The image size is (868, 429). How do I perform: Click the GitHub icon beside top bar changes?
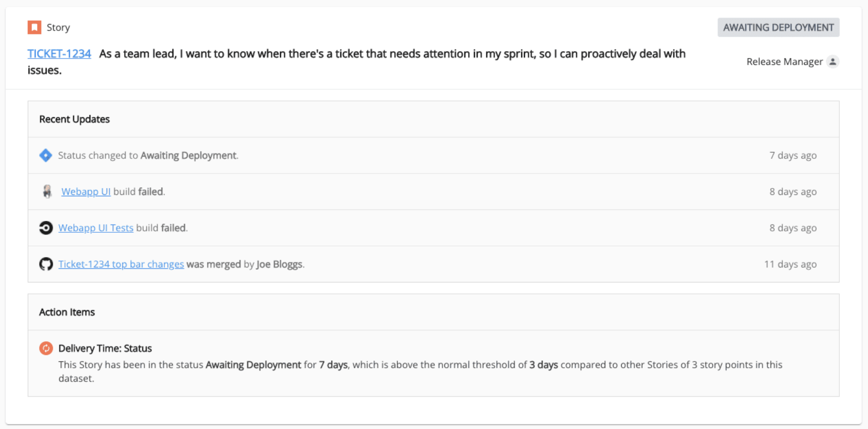pyautogui.click(x=46, y=264)
